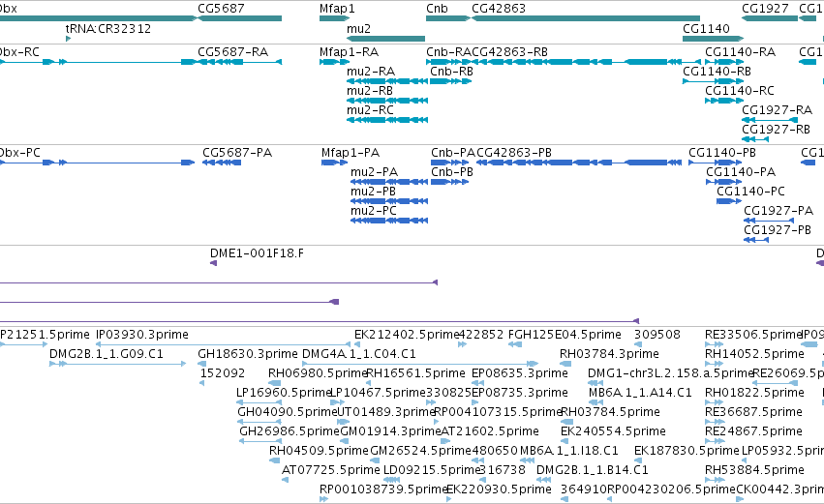Open the CG1140 gene feature

[713, 39]
